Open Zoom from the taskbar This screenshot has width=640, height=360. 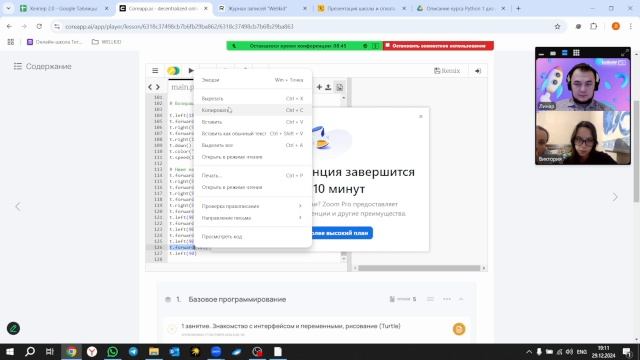coord(216,351)
